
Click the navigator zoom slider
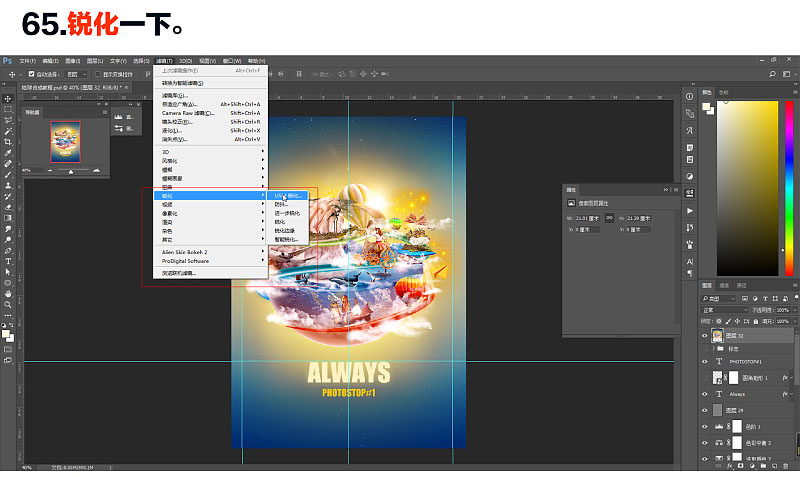(71, 170)
